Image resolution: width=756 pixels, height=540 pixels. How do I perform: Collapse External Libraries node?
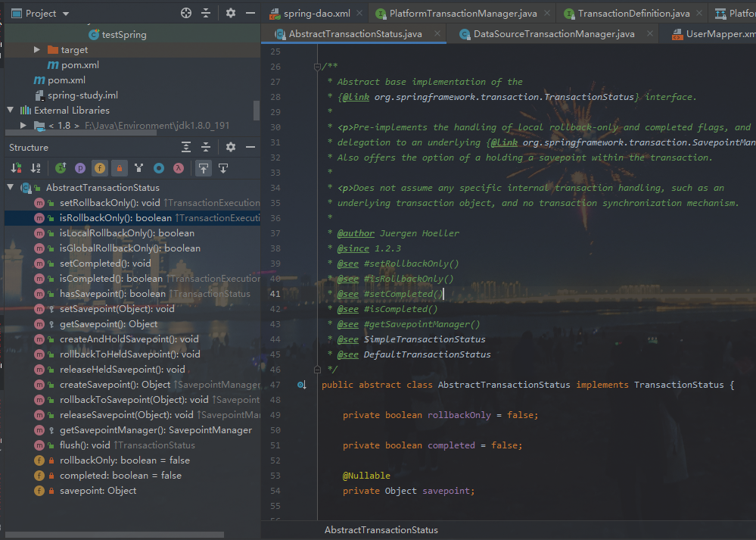click(x=11, y=110)
